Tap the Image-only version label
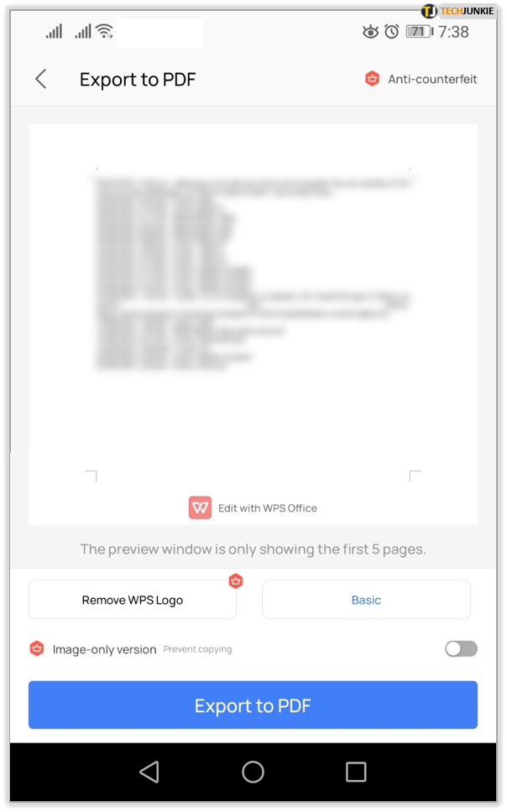 click(x=104, y=649)
